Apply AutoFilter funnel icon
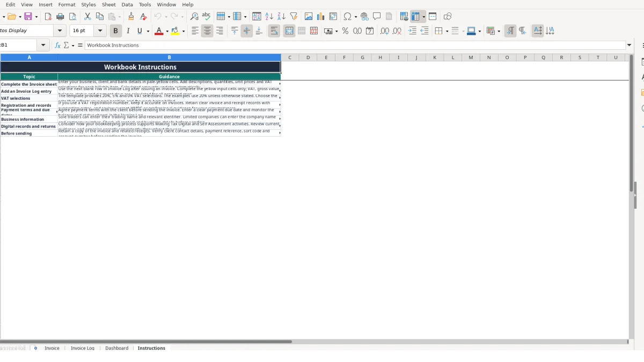The width and height of the screenshot is (644, 362). (x=294, y=17)
